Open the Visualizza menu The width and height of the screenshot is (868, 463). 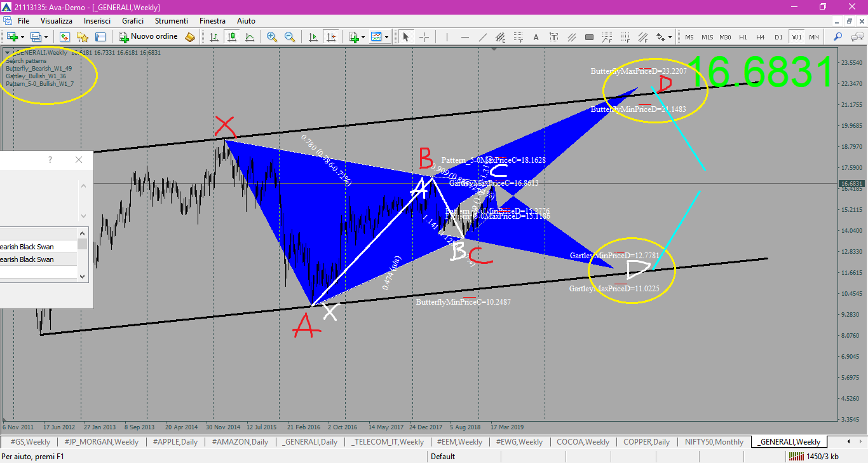tap(57, 21)
